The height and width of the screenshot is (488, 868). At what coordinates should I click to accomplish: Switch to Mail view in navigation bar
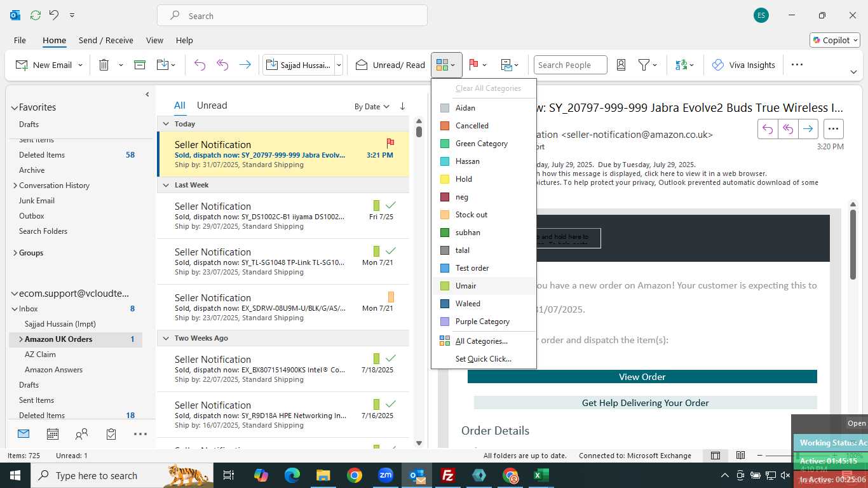(24, 435)
